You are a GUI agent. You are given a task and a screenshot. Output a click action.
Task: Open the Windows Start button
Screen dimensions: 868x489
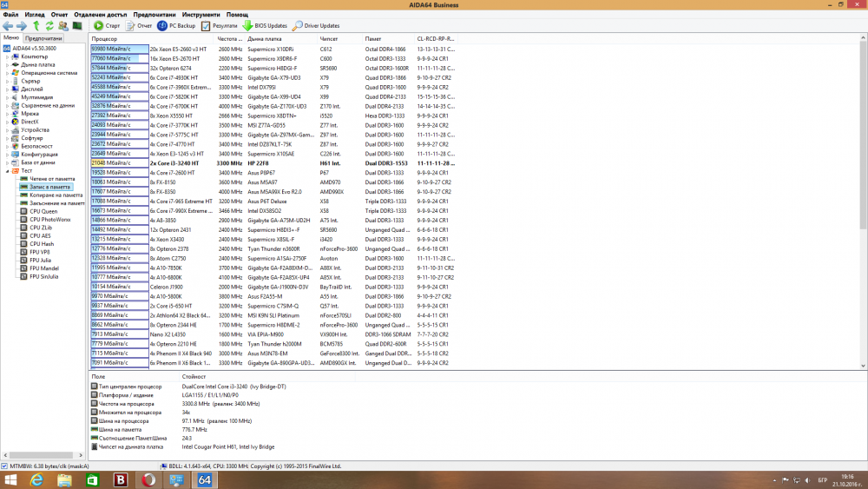pos(10,479)
